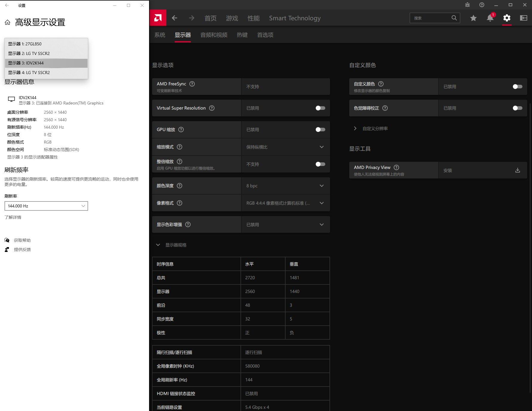Click the back arrow in Settings window

pos(7,5)
